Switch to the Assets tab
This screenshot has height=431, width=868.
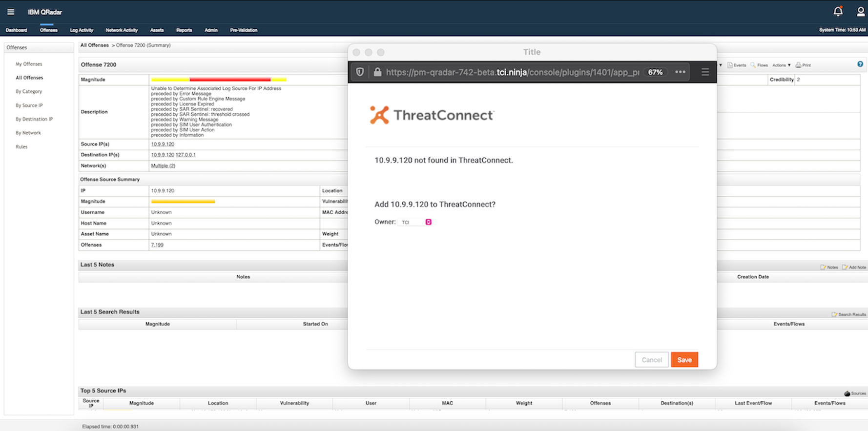[x=157, y=30]
